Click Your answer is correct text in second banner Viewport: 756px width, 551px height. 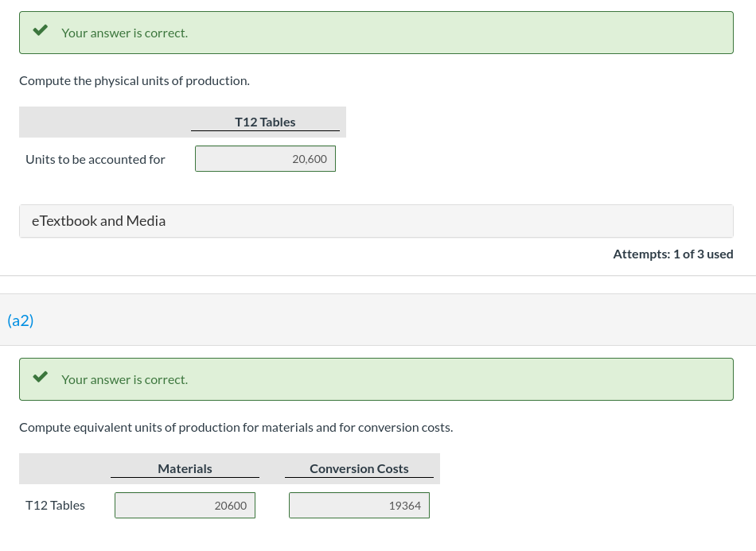click(x=124, y=379)
